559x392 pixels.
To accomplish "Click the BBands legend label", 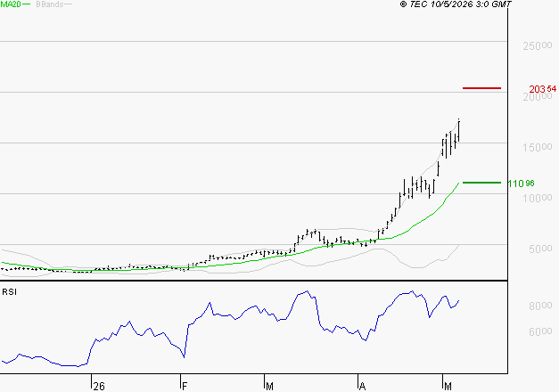I will click(49, 4).
